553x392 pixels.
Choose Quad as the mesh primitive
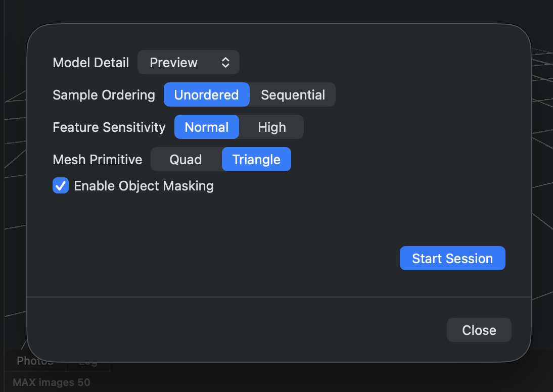[186, 160]
